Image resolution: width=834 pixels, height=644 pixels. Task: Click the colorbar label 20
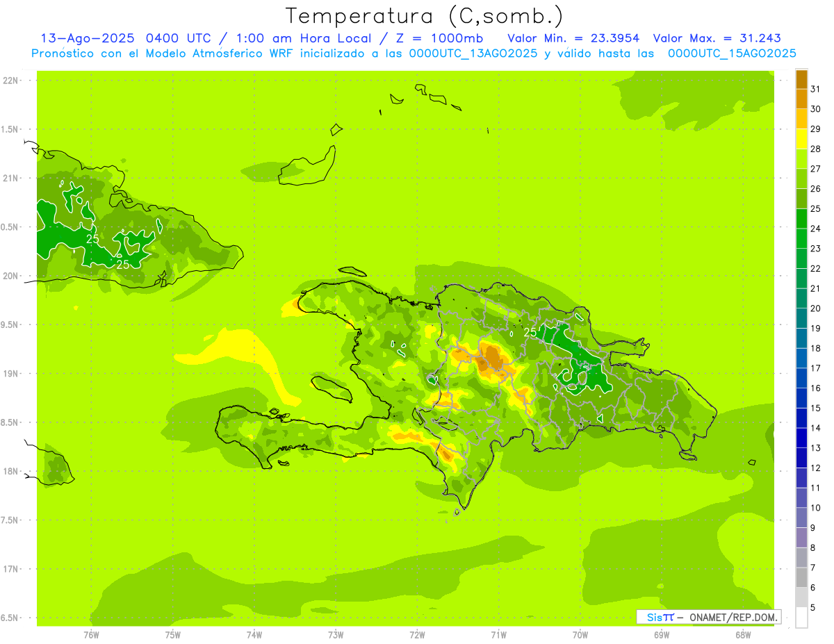816,308
